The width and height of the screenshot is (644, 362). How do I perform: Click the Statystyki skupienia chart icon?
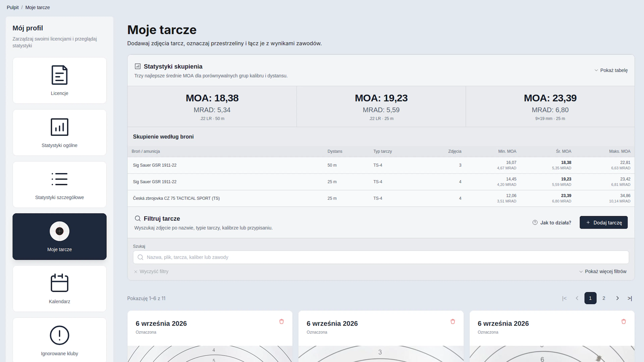point(138,66)
